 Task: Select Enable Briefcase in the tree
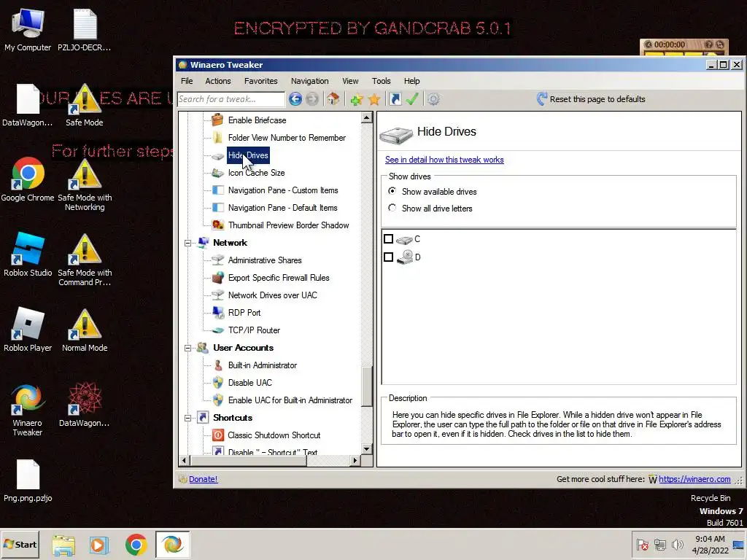[x=258, y=120]
